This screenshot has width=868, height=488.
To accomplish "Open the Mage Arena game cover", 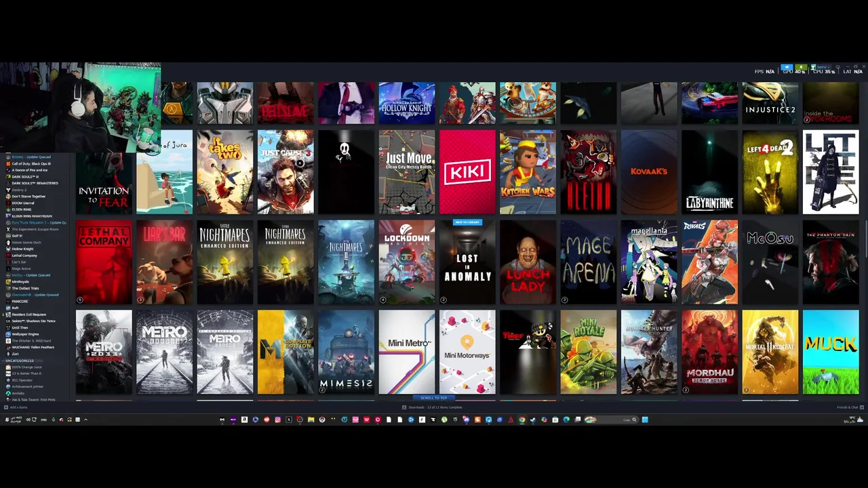I will pos(589,262).
